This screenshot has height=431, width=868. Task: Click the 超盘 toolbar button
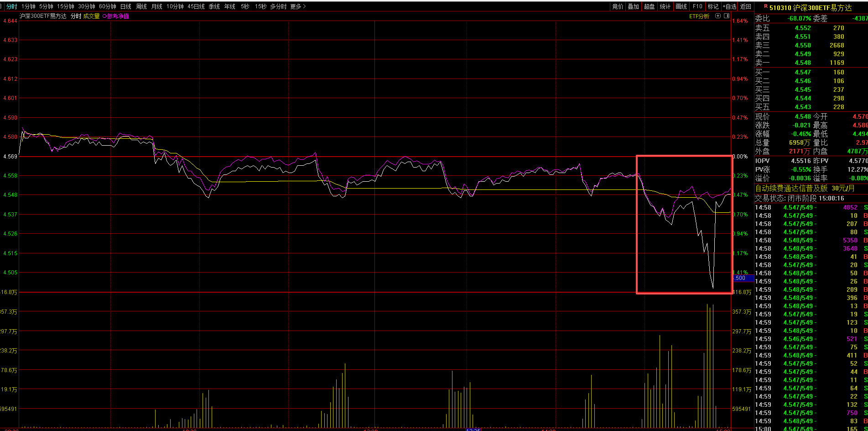tap(649, 6)
